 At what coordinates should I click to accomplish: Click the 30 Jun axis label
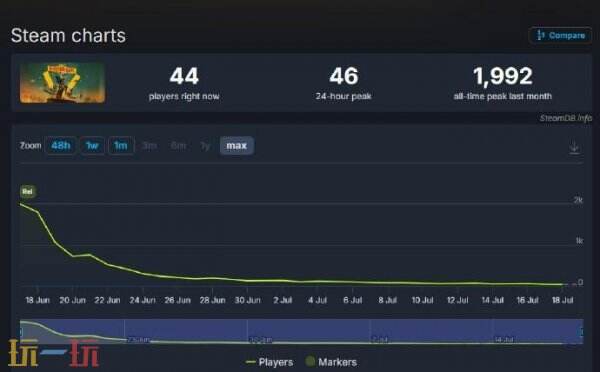[x=248, y=300]
